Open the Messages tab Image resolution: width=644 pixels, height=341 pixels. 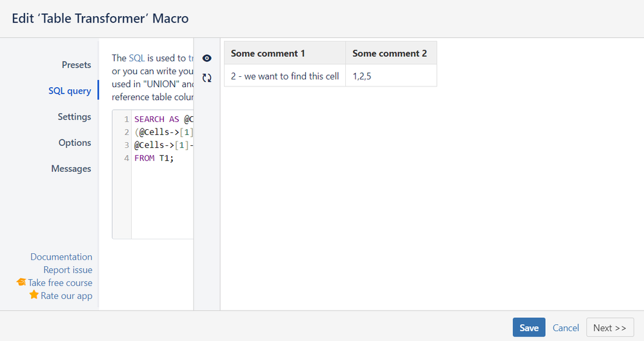(71, 169)
